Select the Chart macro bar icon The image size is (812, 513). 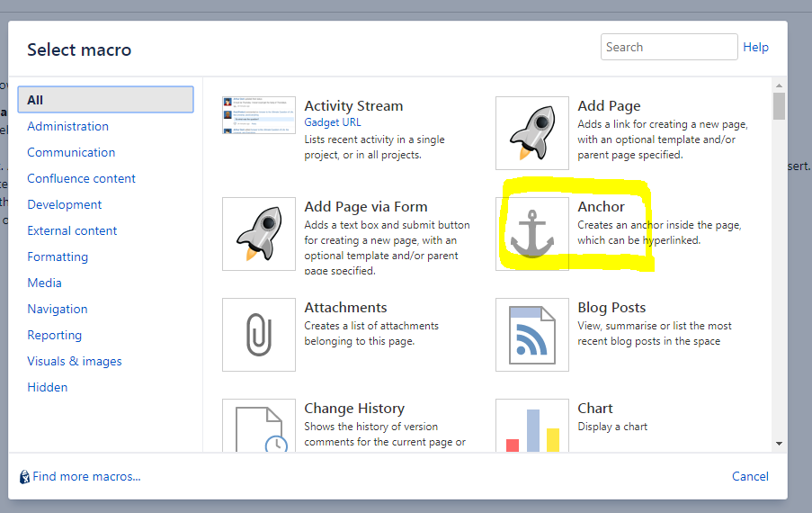click(x=531, y=426)
